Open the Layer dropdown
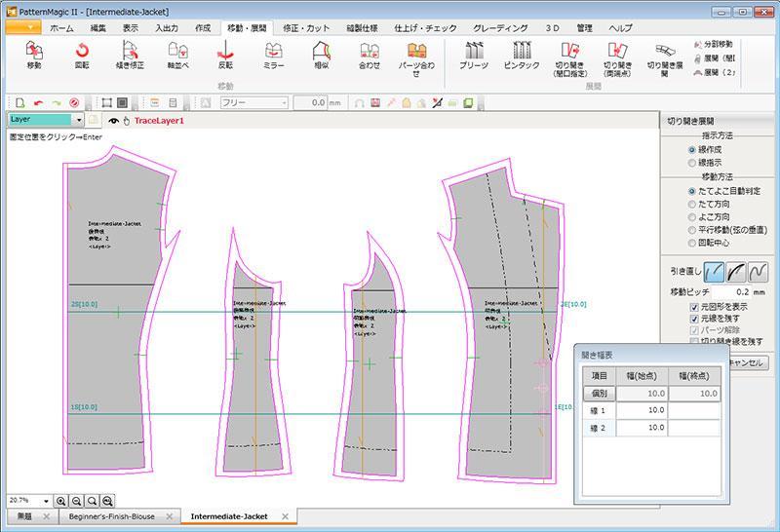The width and height of the screenshot is (780, 532). (78, 120)
